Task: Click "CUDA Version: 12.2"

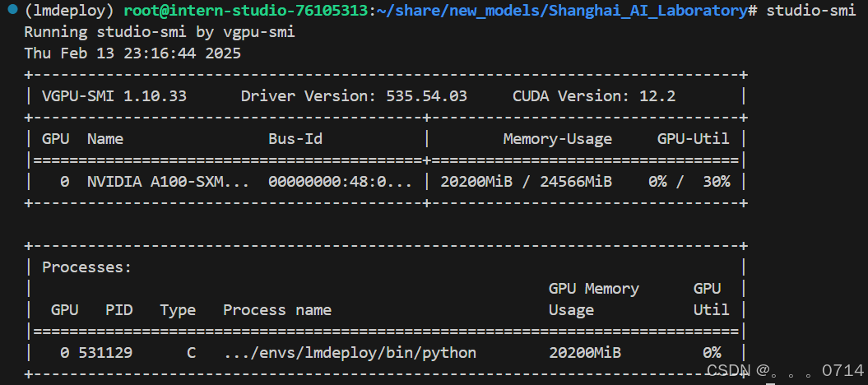Action: coord(594,96)
